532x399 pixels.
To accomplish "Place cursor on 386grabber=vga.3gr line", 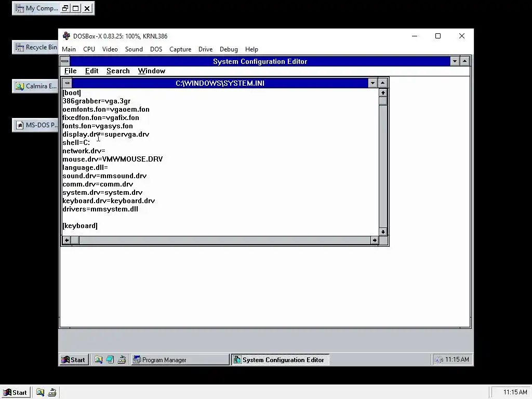I will tap(97, 101).
